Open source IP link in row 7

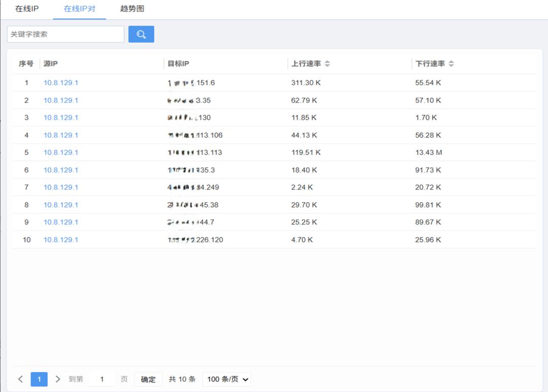click(x=61, y=187)
